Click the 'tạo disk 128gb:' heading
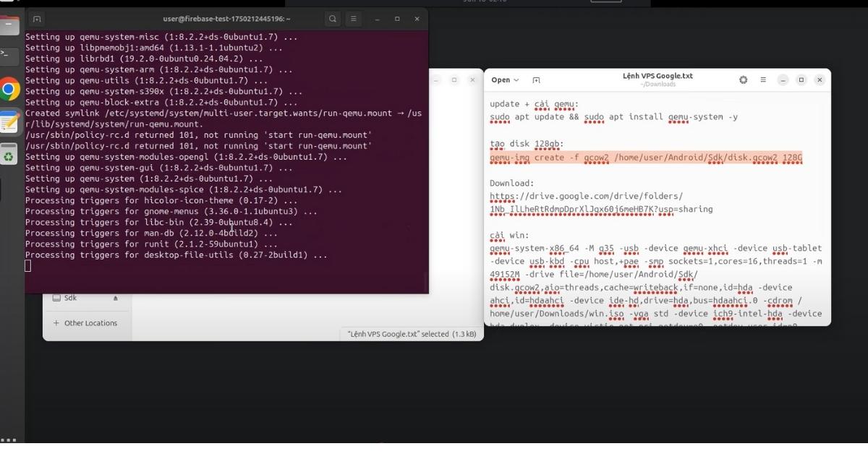 [527, 145]
